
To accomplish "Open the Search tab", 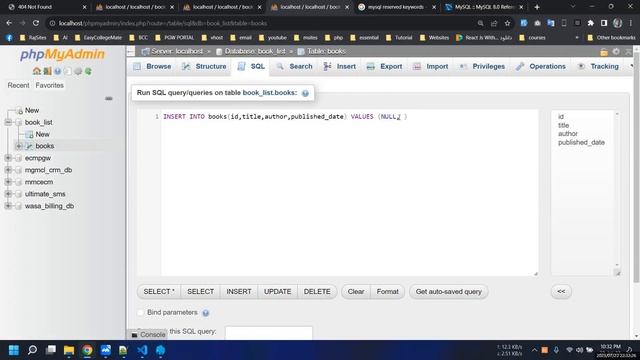I will (295, 67).
